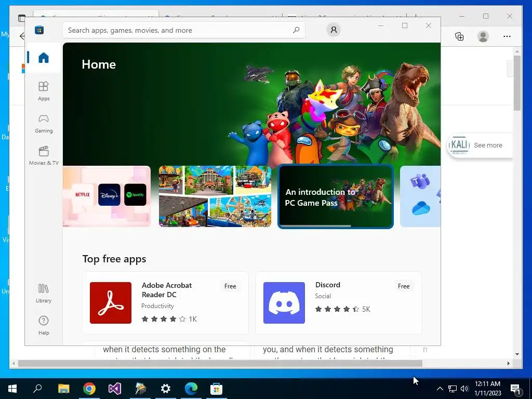
Task: Click the Kali logo in Edge page
Action: point(459,145)
